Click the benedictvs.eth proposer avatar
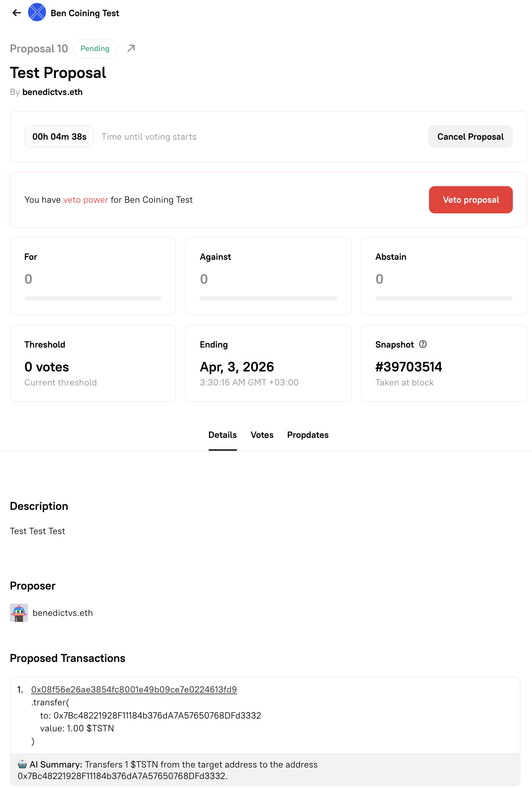This screenshot has height=788, width=532. 18,613
